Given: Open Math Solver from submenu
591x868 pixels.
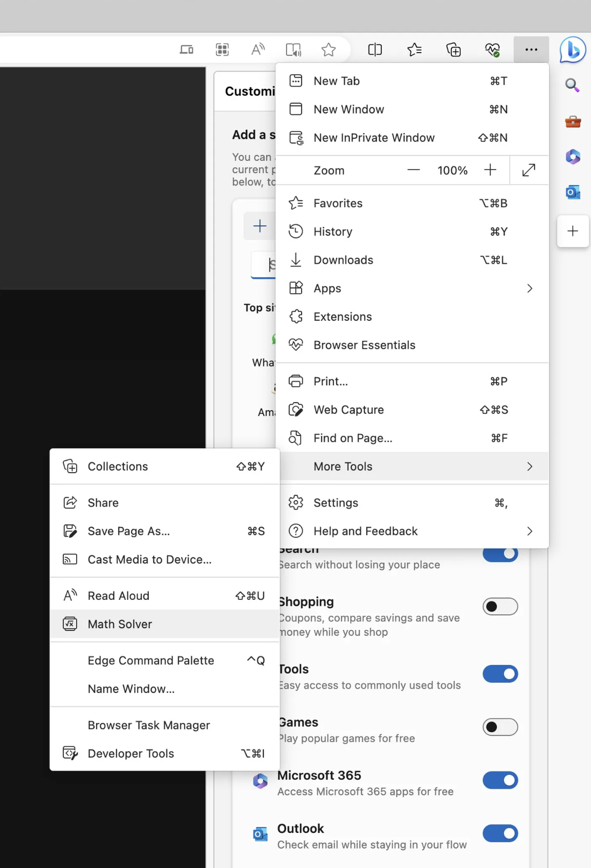Looking at the screenshot, I should tap(165, 624).
